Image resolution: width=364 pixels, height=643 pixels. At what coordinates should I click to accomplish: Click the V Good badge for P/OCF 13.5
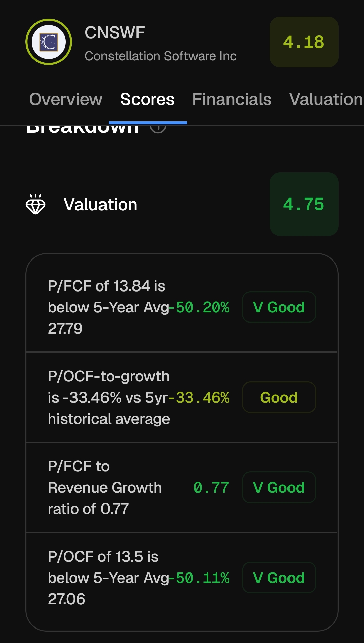[279, 578]
